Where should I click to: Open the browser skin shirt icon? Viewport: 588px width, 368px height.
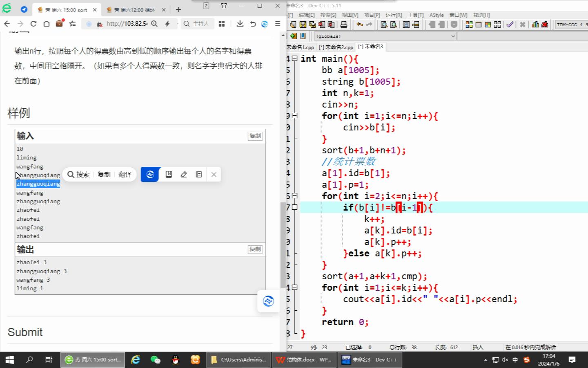(224, 6)
